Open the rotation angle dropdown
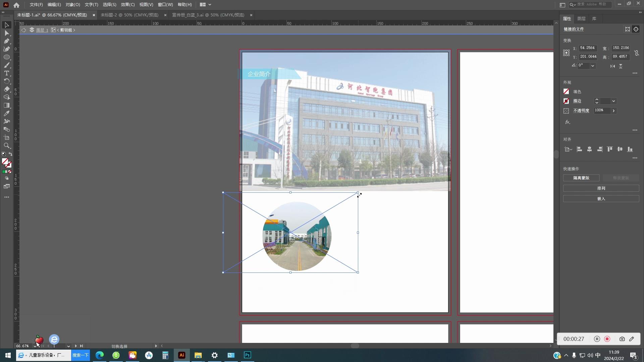This screenshot has height=362, width=644. point(593,66)
